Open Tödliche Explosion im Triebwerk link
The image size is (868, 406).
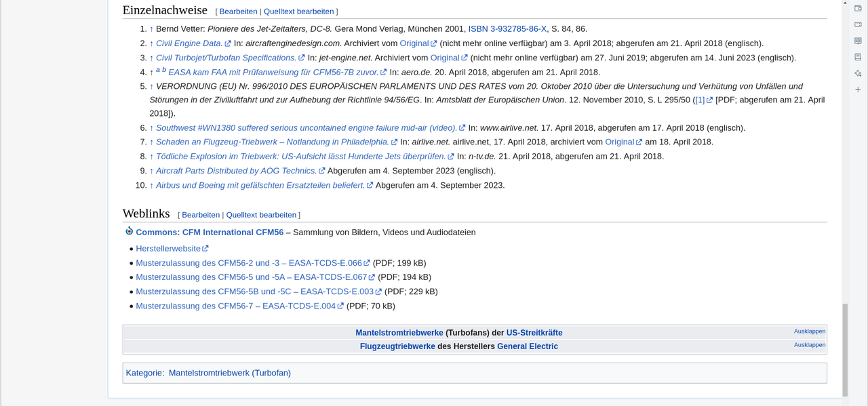300,157
